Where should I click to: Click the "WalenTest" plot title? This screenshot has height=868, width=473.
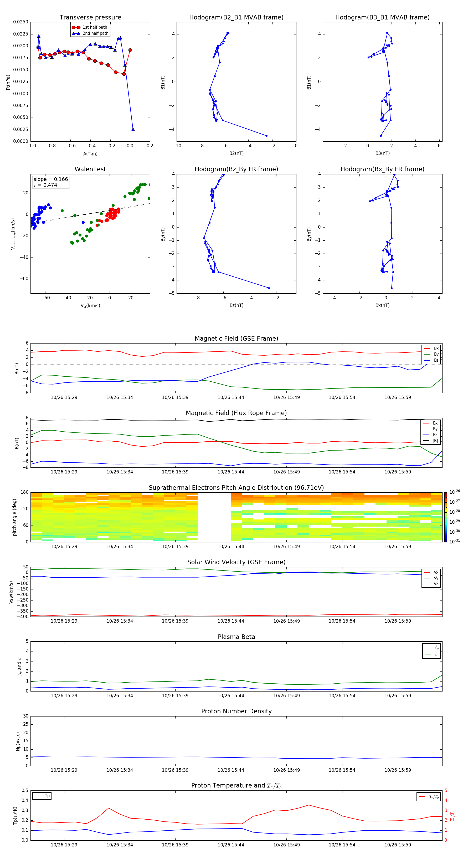(90, 169)
